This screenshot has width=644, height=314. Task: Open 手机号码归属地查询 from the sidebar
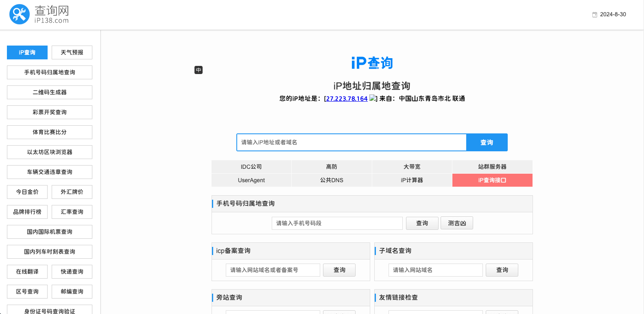(x=50, y=72)
